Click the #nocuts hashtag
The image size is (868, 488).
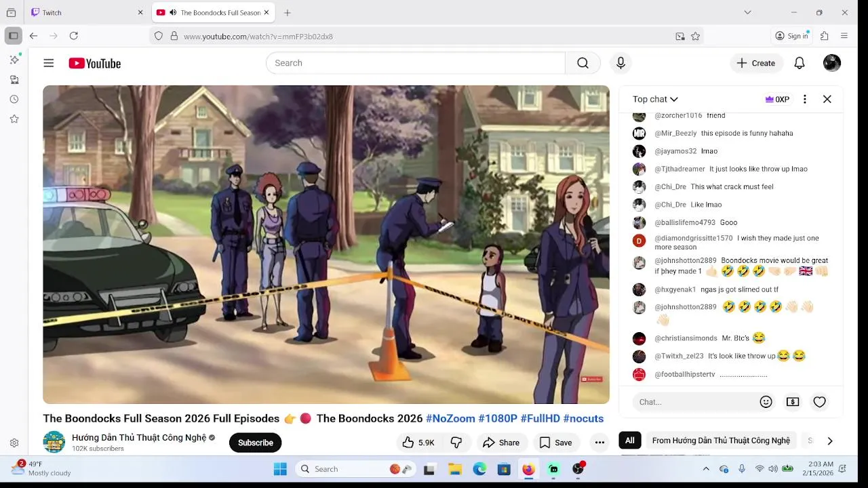[x=583, y=418]
